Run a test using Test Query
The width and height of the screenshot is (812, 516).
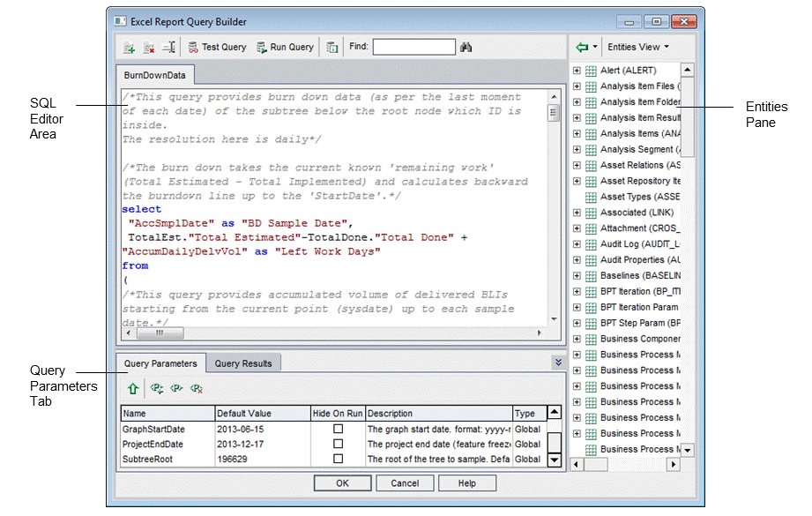[x=217, y=48]
